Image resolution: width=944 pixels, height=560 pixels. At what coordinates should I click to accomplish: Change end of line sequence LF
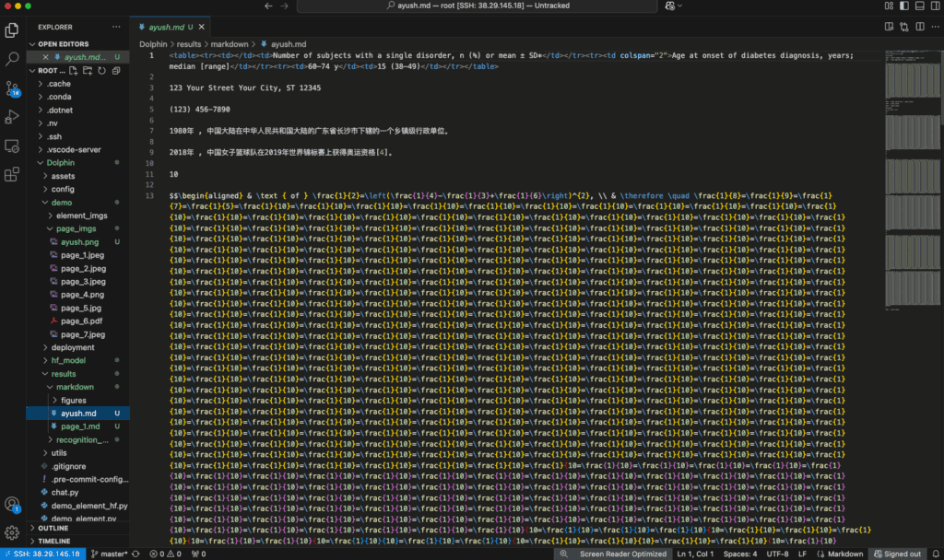[802, 554]
